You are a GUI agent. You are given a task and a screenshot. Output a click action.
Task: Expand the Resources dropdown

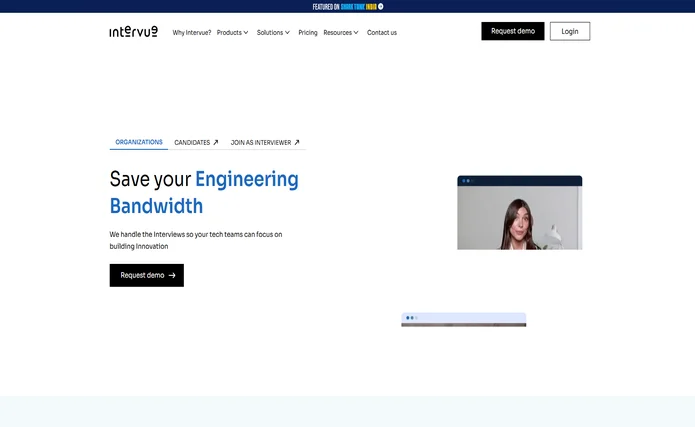click(x=340, y=32)
